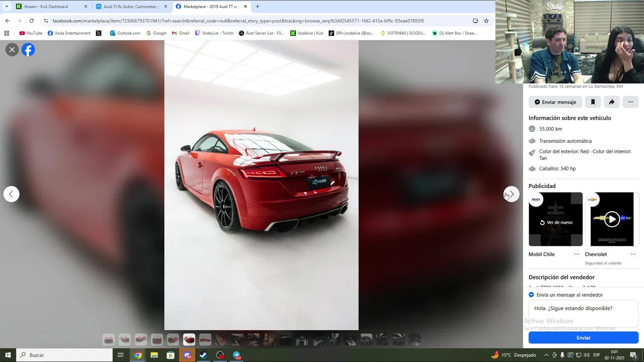Show the previous car photo
This screenshot has height=362, width=644.
[x=11, y=194]
